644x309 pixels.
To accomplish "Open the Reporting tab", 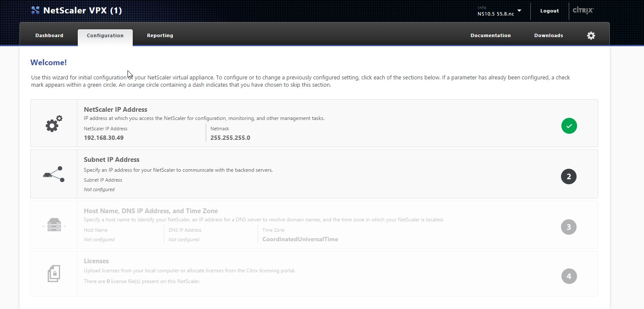I will click(160, 36).
